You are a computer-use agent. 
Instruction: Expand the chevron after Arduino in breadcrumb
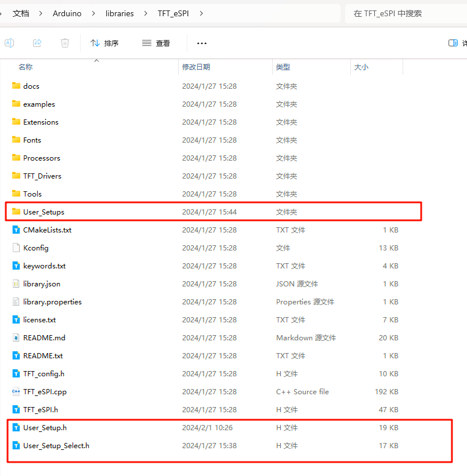coord(93,13)
